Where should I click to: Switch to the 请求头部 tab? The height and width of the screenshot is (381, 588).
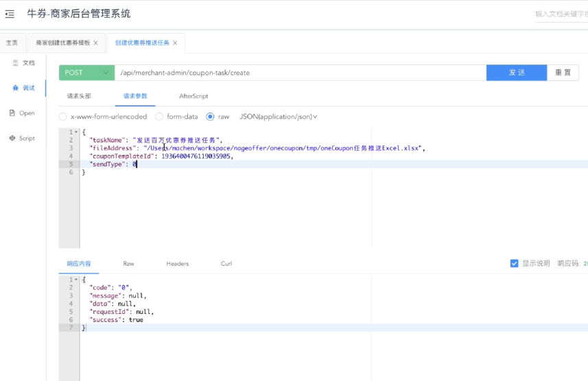79,96
